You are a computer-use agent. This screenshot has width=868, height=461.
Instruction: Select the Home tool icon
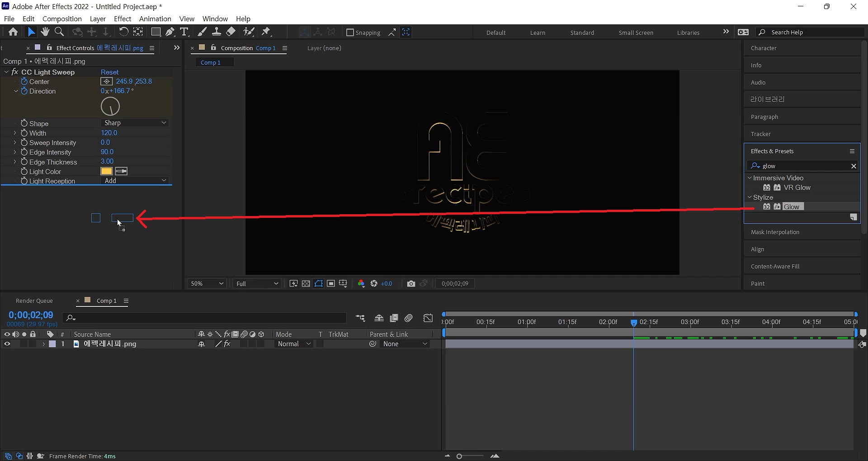[x=13, y=32]
